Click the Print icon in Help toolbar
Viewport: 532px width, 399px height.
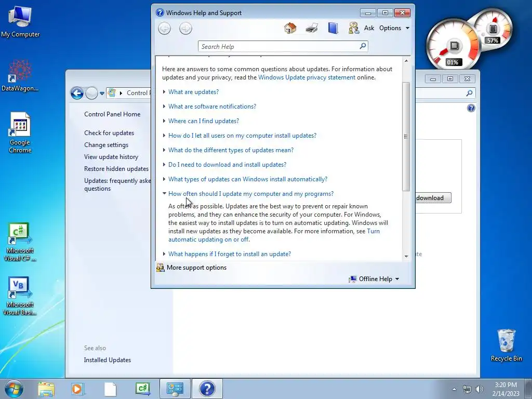click(x=312, y=28)
